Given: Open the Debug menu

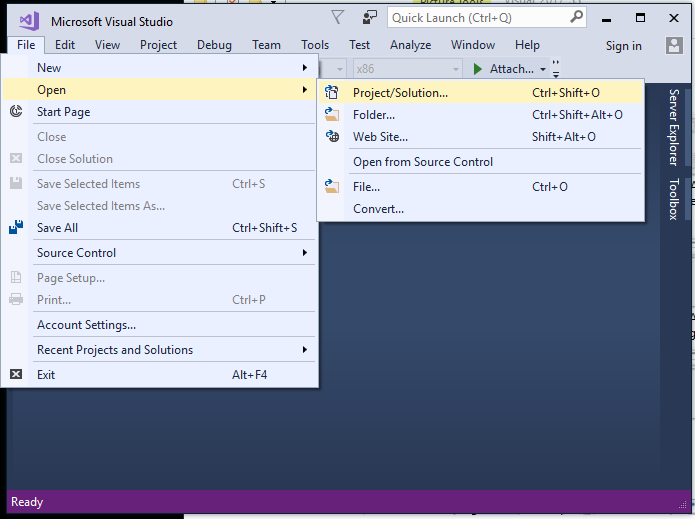Looking at the screenshot, I should (x=214, y=45).
